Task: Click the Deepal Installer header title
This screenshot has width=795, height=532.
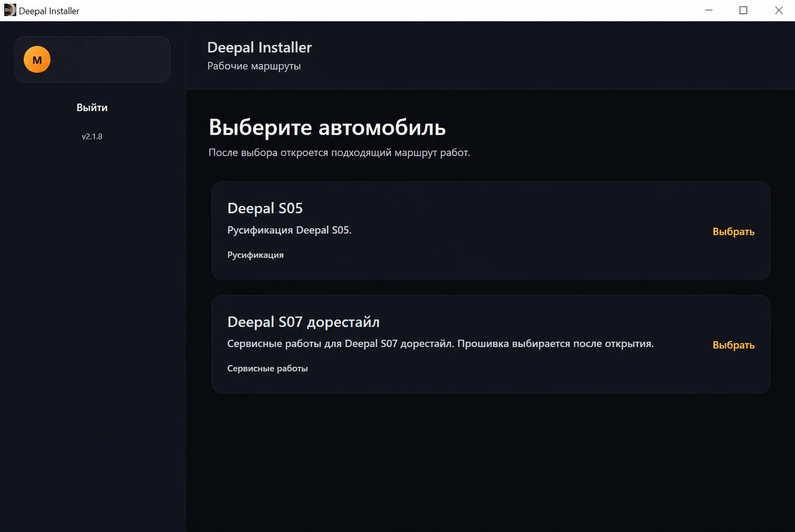Action: (x=259, y=47)
